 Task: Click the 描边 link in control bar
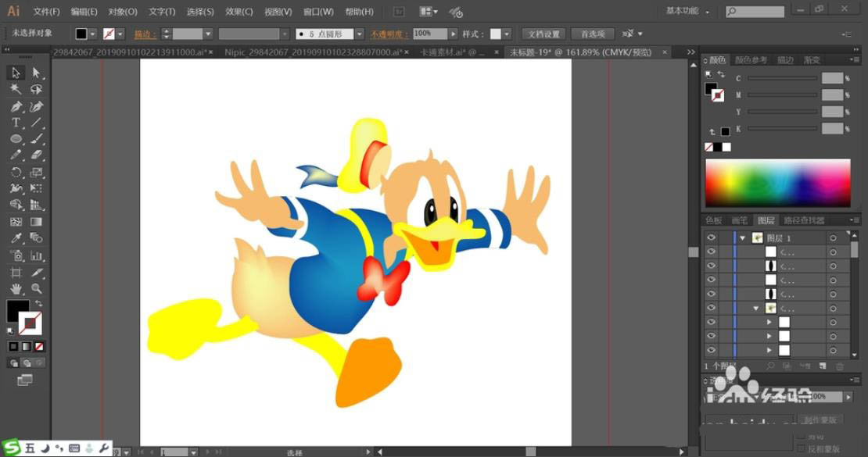pyautogui.click(x=145, y=34)
